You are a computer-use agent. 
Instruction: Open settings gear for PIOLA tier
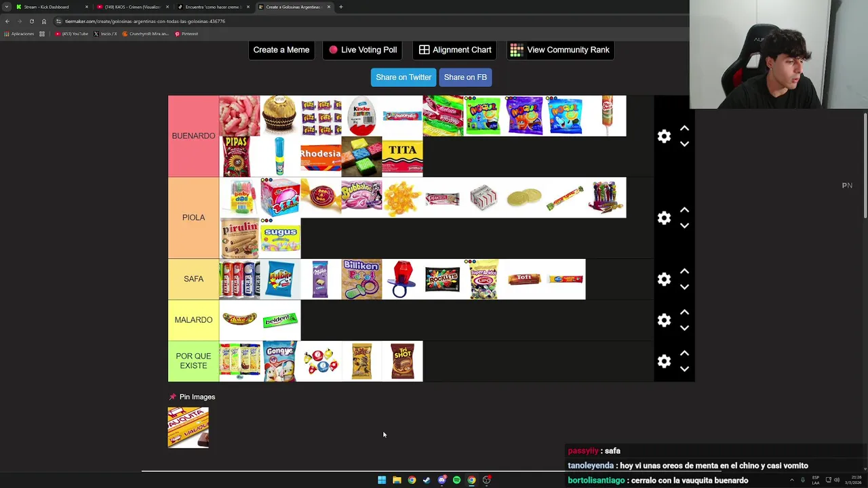[x=664, y=218]
